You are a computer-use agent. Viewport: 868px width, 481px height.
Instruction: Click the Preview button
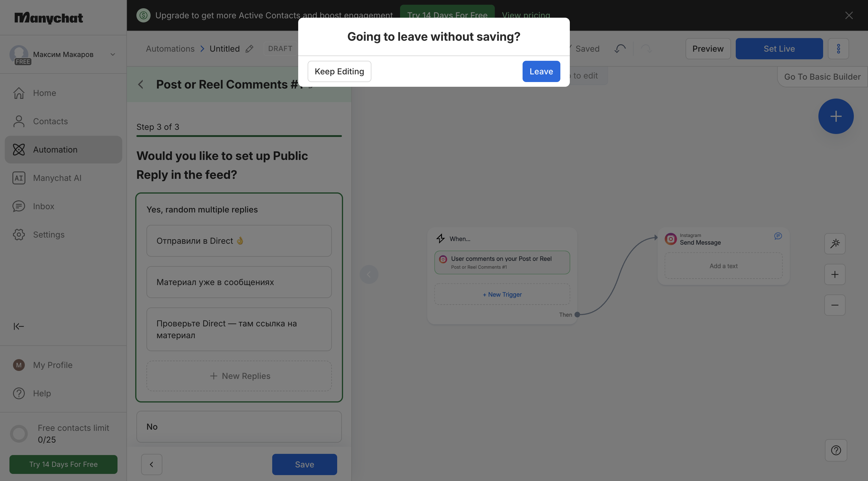tap(708, 49)
